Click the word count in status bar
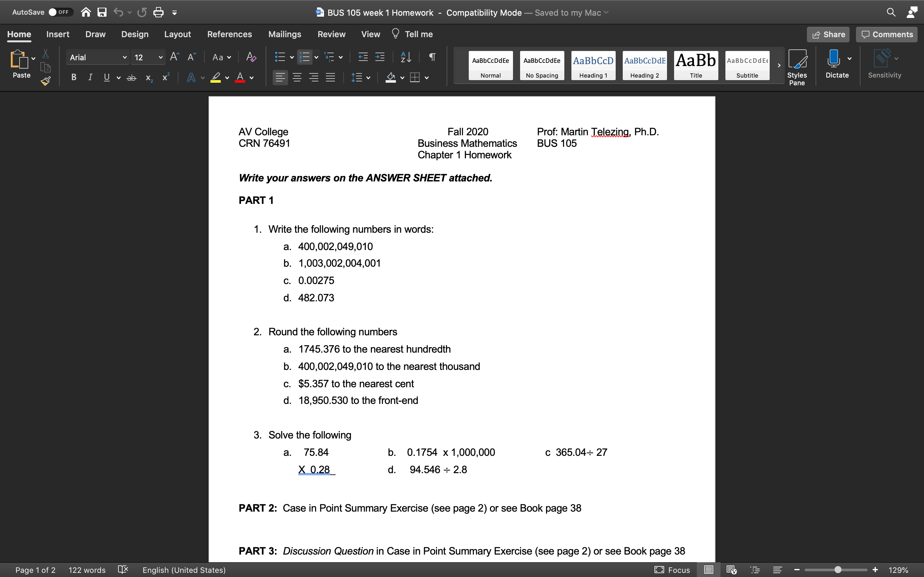 tap(87, 570)
